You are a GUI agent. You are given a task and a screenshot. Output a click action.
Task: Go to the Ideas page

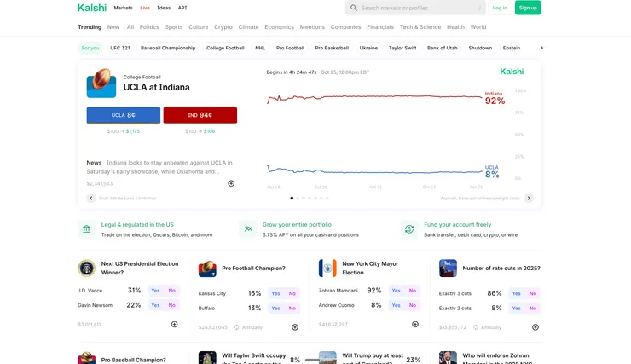point(164,8)
